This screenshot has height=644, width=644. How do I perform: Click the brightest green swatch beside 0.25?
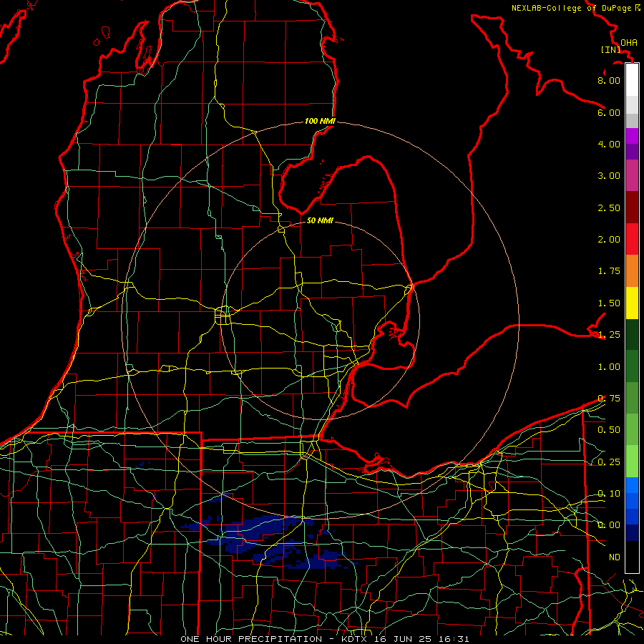coord(632,462)
